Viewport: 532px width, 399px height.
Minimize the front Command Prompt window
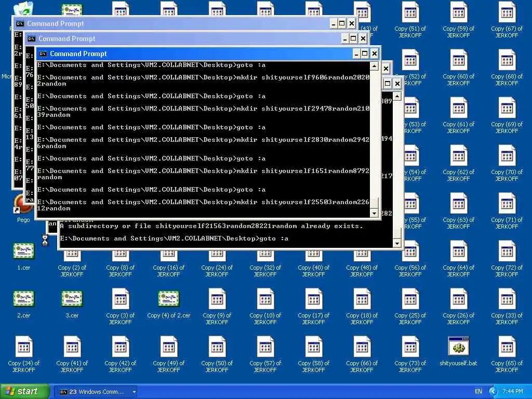pyautogui.click(x=356, y=54)
